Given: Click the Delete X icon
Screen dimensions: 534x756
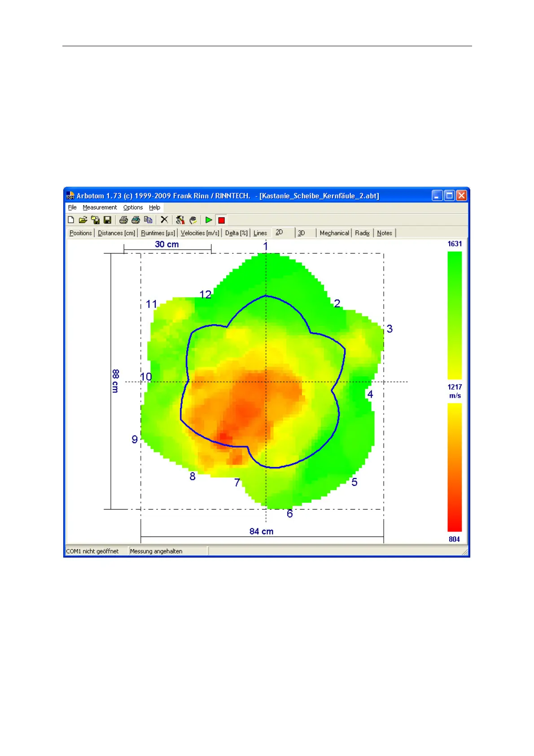Looking at the screenshot, I should pos(164,220).
